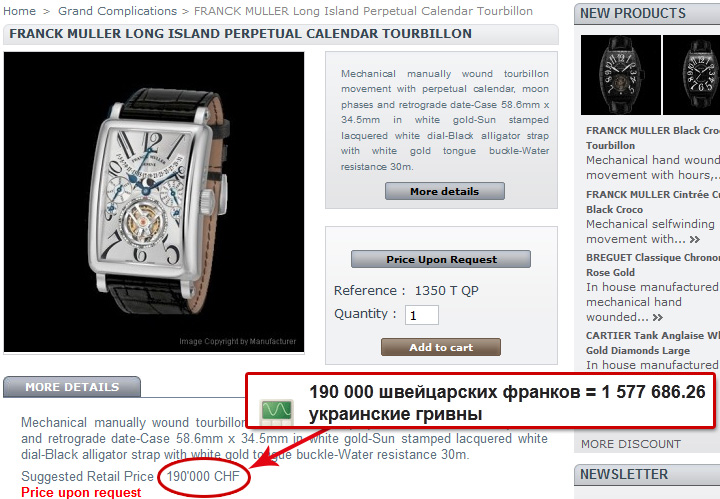Open second new product watch thumbnail
This screenshot has height=499, width=720.
[692, 75]
